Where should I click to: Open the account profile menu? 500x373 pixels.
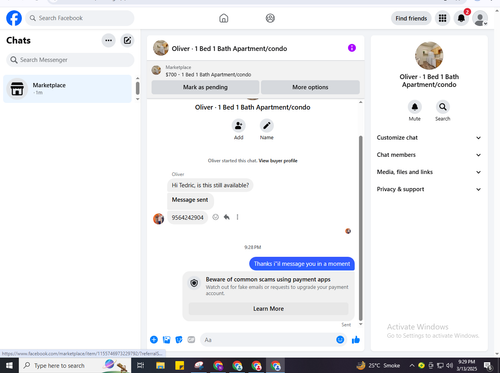coord(480,18)
